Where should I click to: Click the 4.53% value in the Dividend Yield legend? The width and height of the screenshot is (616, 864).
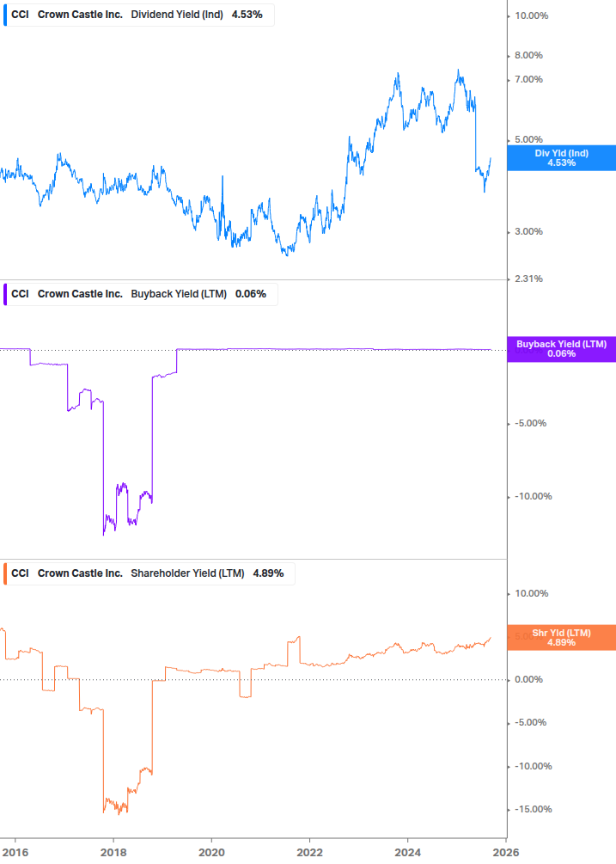(247, 15)
